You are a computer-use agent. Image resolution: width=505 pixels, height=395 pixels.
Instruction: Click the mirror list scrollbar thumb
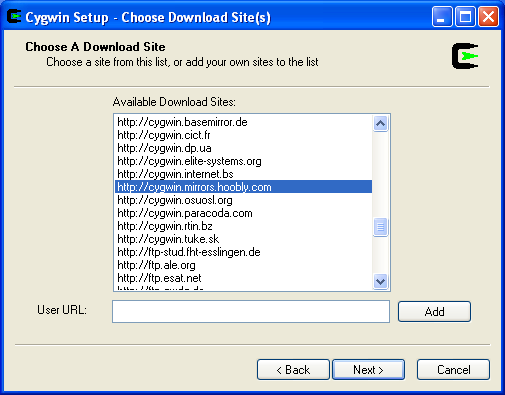tap(380, 227)
